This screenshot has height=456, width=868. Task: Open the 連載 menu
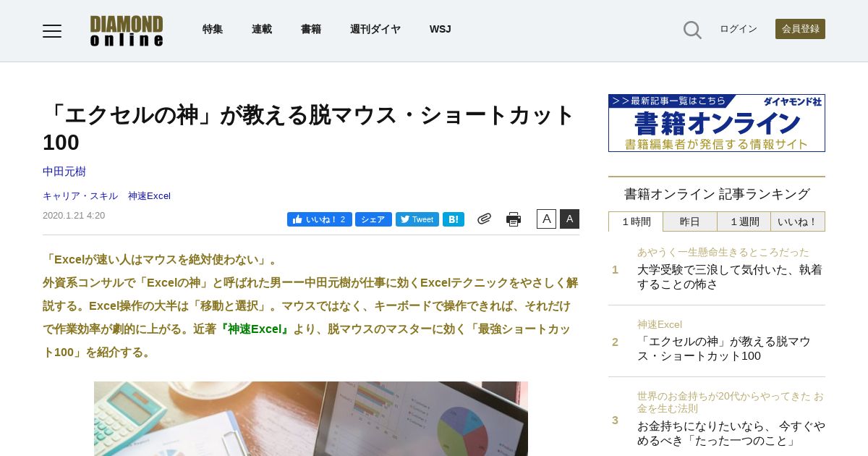tap(262, 29)
